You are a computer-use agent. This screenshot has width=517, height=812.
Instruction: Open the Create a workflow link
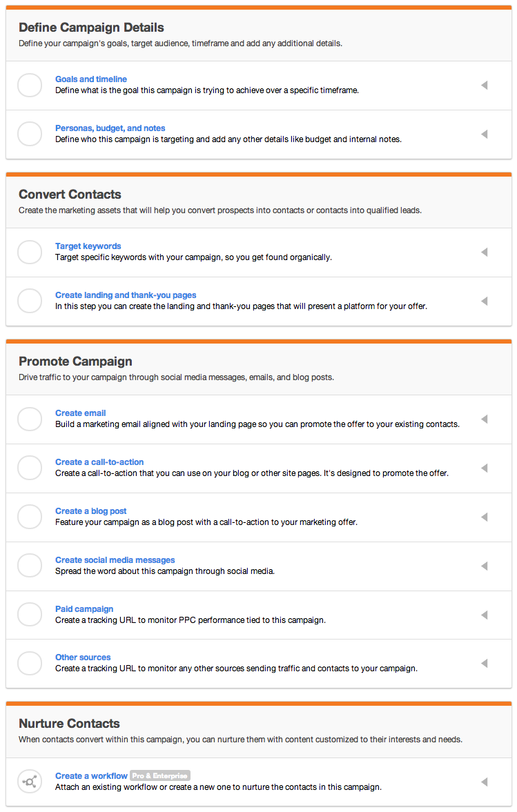click(91, 775)
